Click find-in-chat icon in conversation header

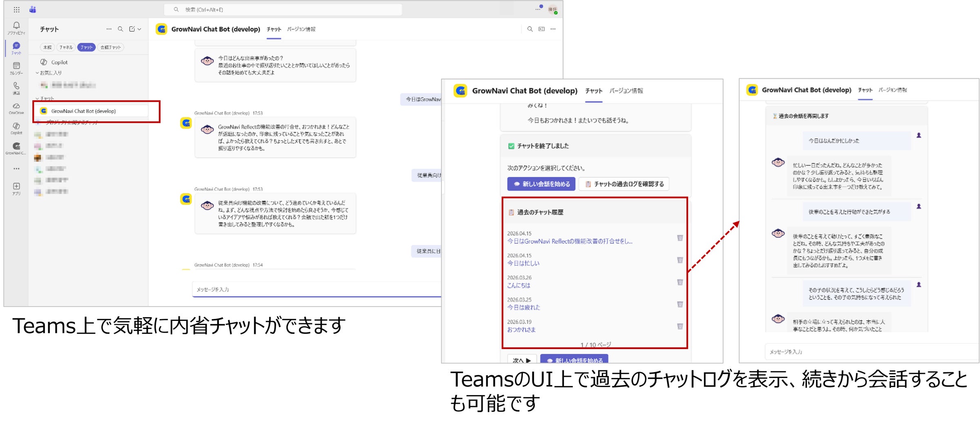pos(530,29)
